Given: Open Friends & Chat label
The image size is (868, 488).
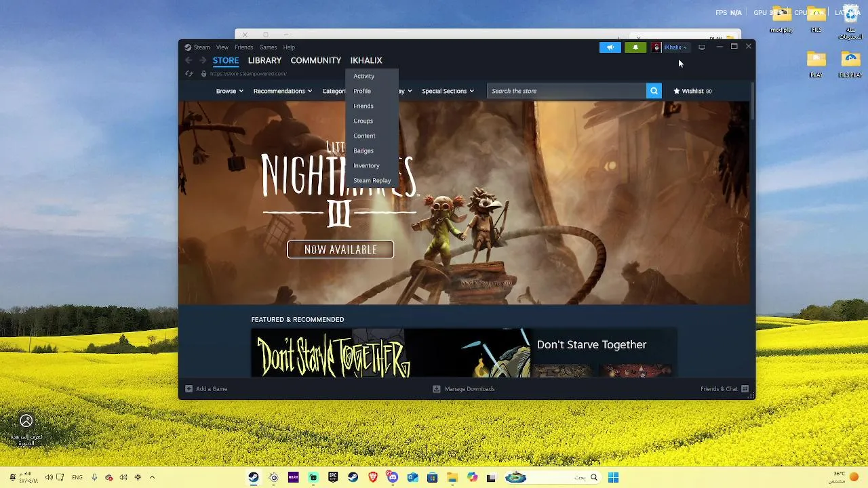Looking at the screenshot, I should 719,389.
